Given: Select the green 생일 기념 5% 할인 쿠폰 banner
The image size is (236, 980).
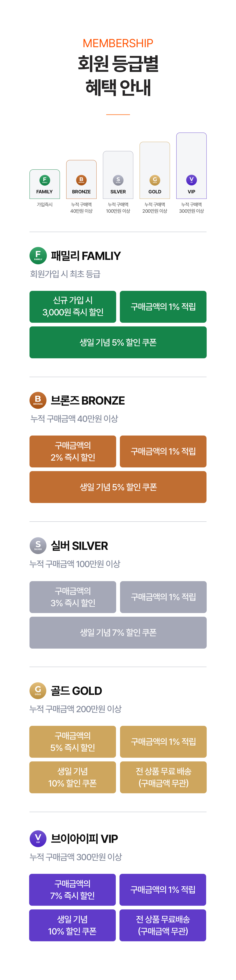Looking at the screenshot, I should pyautogui.click(x=118, y=342).
